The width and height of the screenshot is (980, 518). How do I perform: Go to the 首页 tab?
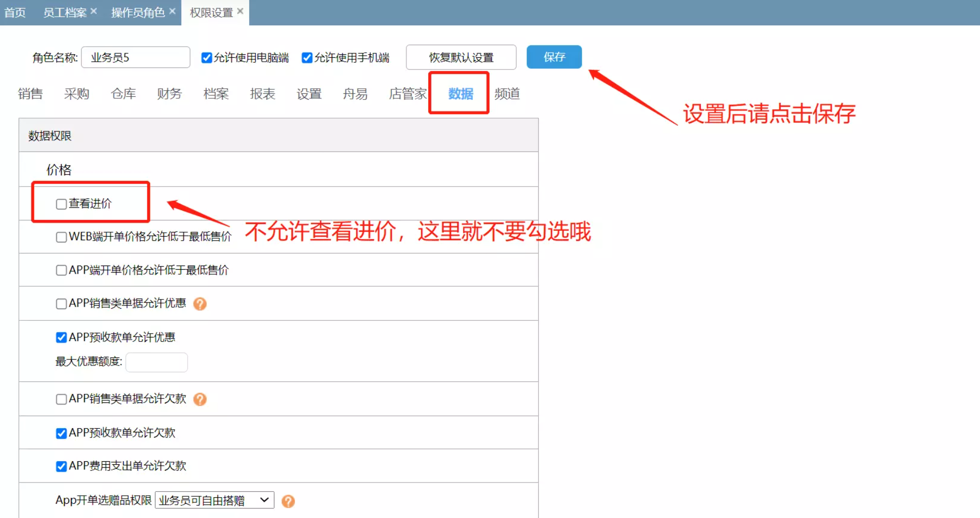point(15,12)
